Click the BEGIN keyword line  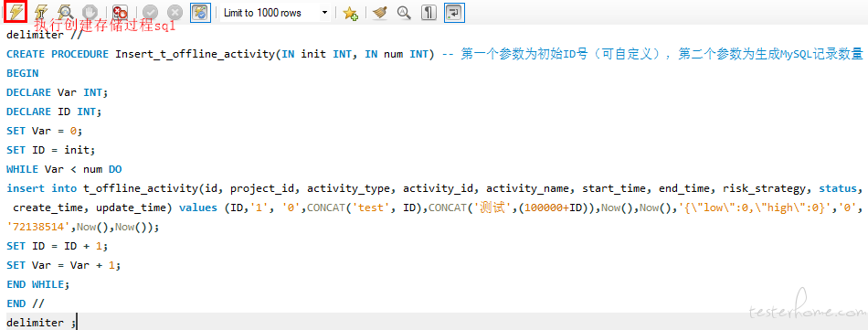coord(23,73)
